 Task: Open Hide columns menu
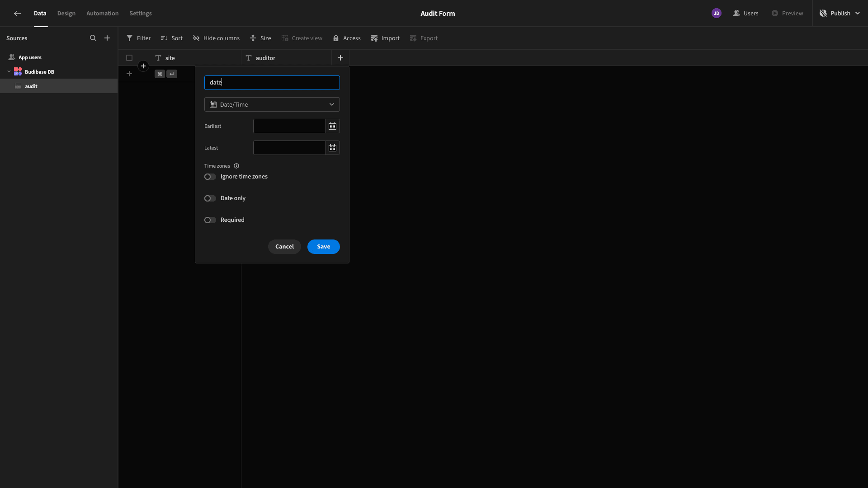coord(216,38)
